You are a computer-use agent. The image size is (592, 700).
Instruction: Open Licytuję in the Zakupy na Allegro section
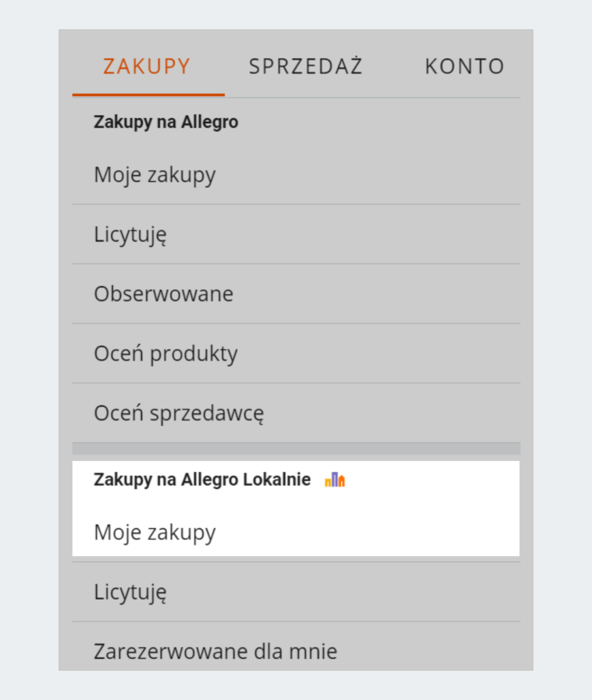click(129, 233)
